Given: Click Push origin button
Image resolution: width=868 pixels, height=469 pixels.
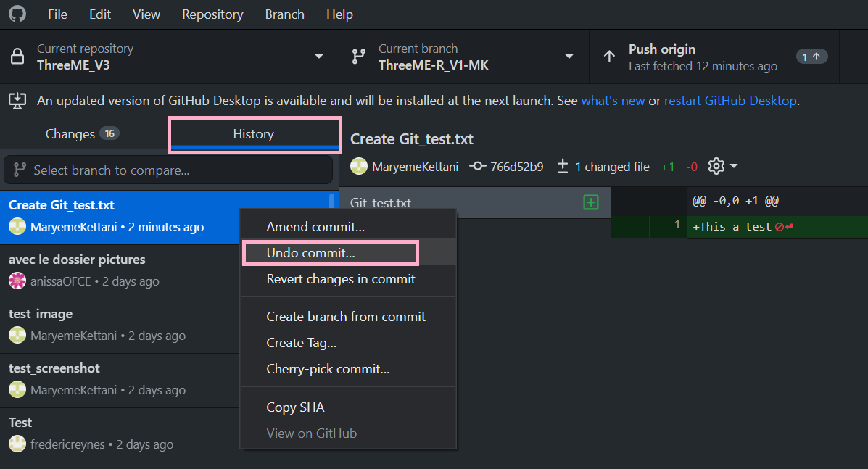Looking at the screenshot, I should 714,57.
